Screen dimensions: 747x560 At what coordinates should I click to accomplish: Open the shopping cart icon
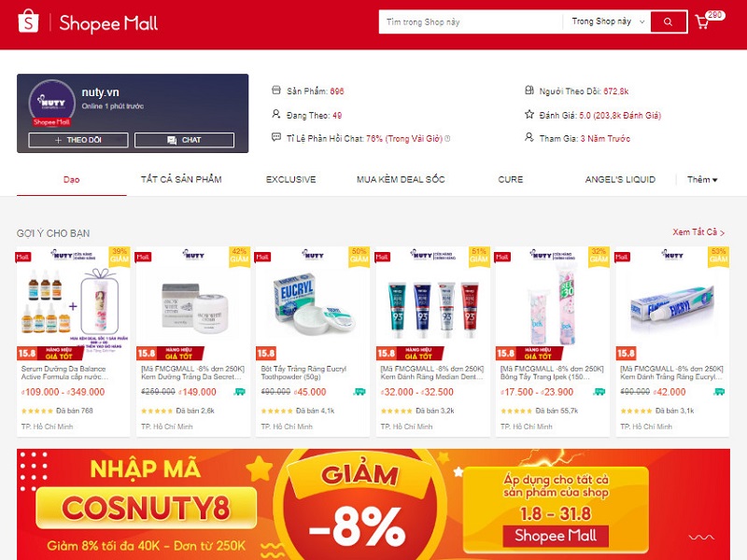pyautogui.click(x=702, y=22)
